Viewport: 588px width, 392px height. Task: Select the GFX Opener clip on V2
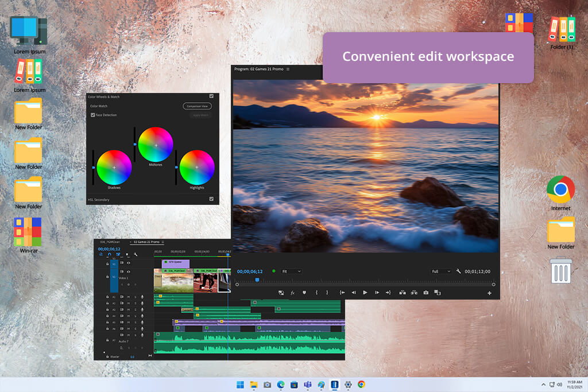click(x=176, y=263)
